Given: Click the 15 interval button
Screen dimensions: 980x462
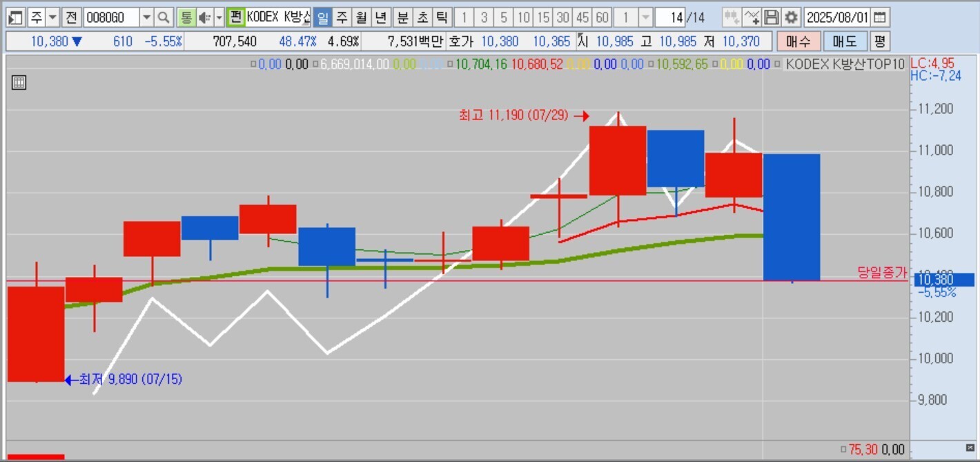Looking at the screenshot, I should tap(544, 17).
